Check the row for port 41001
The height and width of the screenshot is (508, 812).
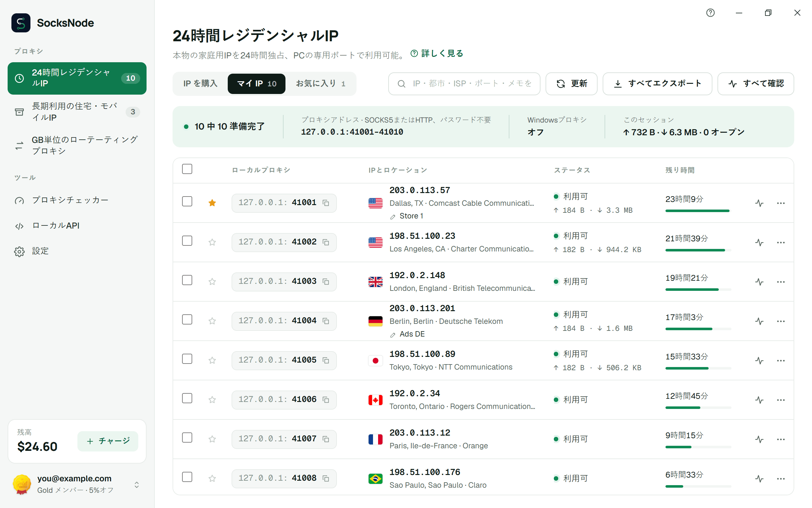(x=187, y=201)
